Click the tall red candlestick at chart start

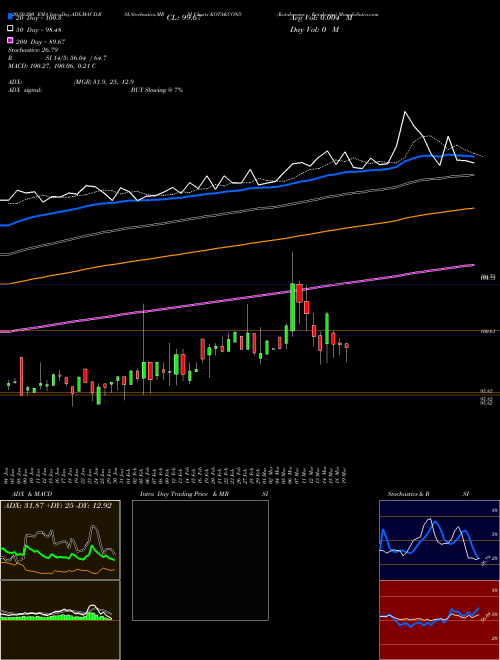point(21,376)
